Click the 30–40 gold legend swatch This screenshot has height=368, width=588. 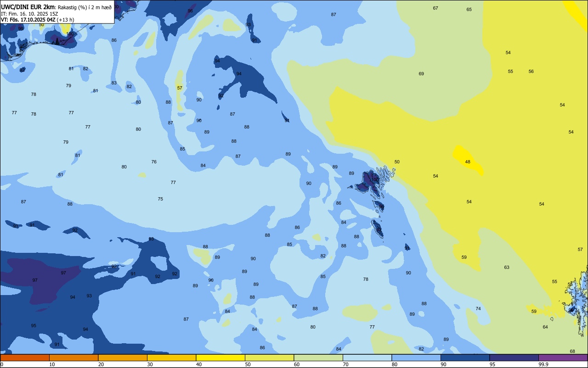tap(172, 357)
